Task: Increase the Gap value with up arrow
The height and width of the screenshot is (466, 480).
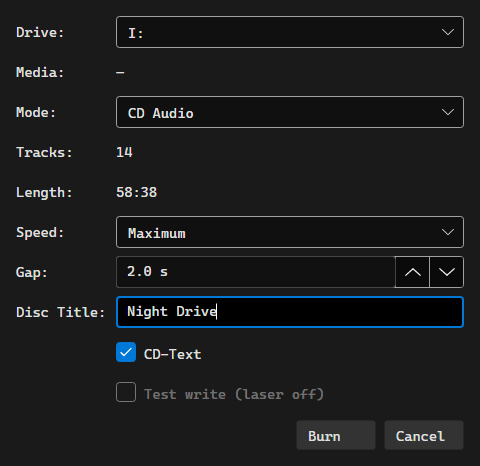Action: click(x=412, y=272)
